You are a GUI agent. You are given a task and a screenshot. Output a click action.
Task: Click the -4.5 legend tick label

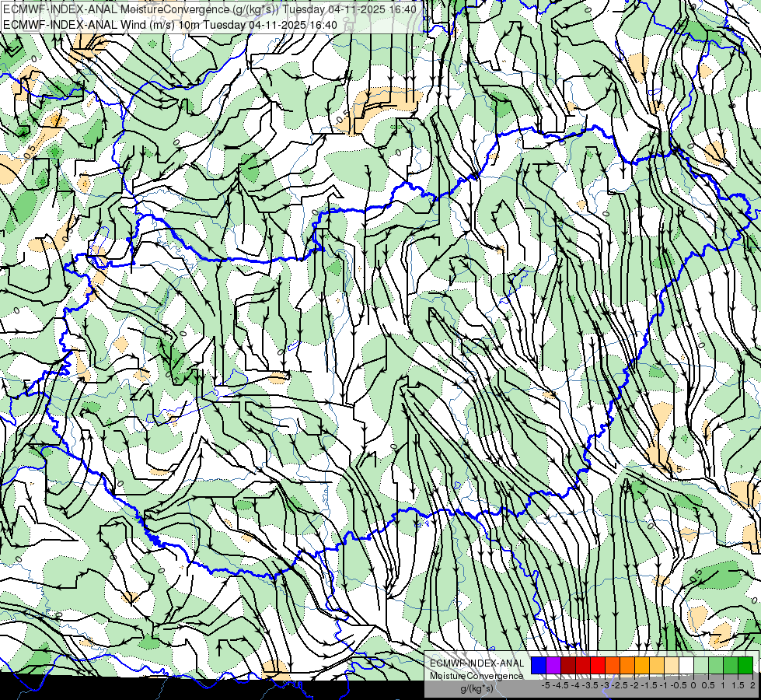(560, 685)
